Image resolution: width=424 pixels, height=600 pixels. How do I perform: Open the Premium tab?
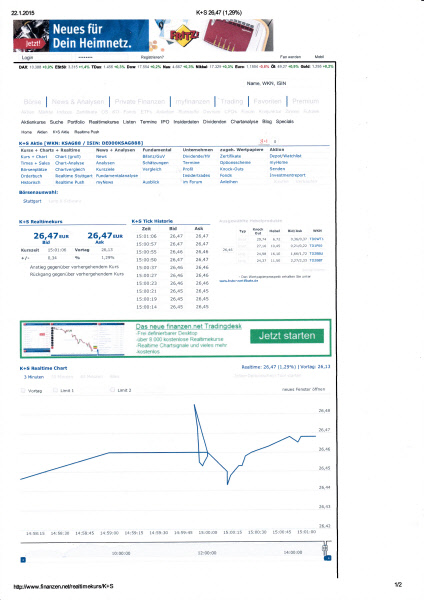[x=305, y=101]
